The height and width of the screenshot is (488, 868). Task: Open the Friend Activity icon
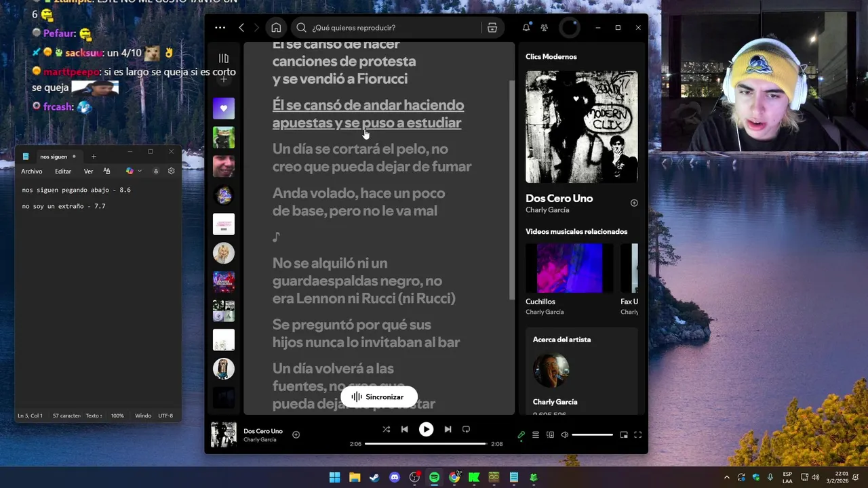(x=544, y=28)
